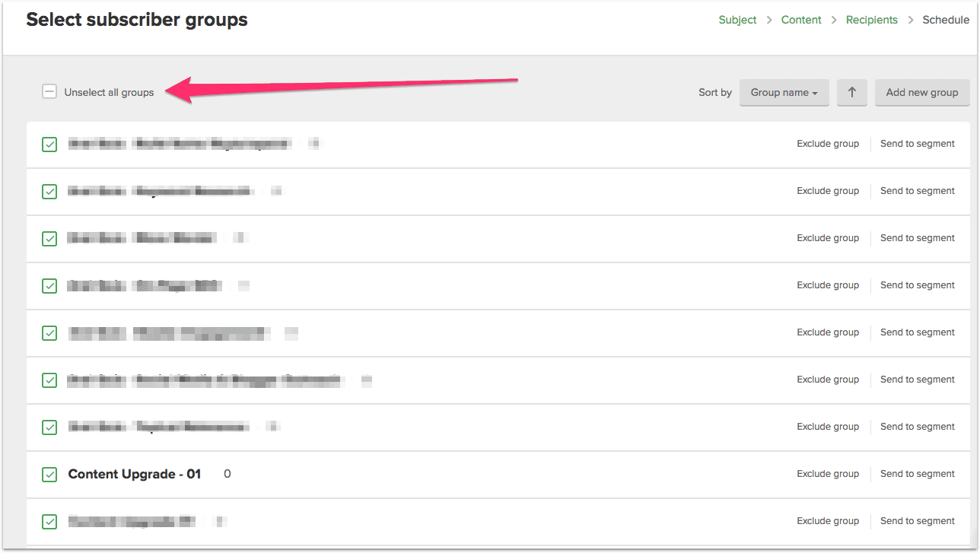Uncheck the last visible group checkbox

pos(49,522)
